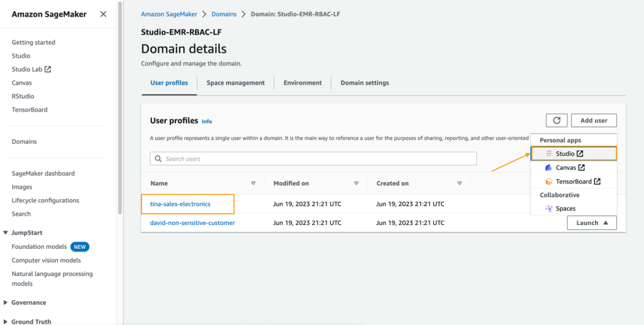Sort by Created on column arrow
The height and width of the screenshot is (325, 644).
(460, 184)
